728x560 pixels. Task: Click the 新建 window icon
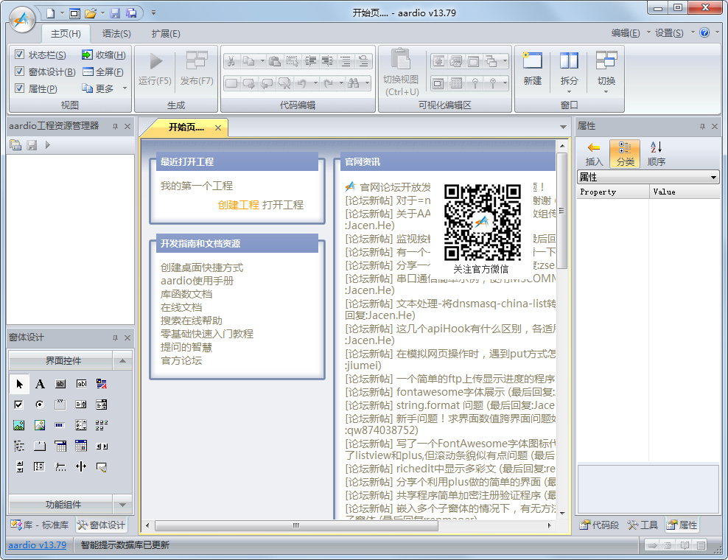(532, 62)
